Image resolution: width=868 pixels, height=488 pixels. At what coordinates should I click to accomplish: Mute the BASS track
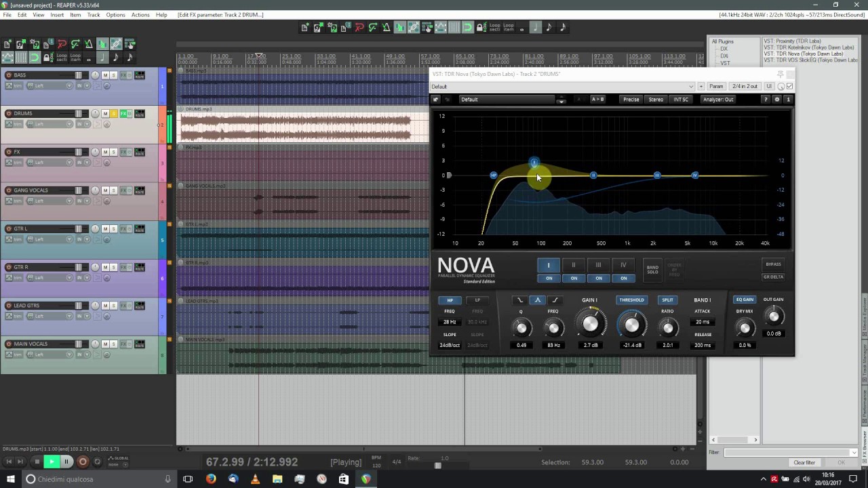(x=105, y=75)
